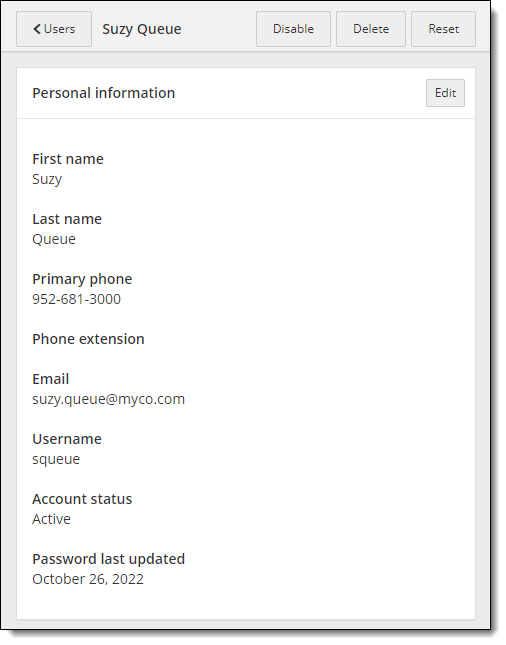Click the Password last updated label
The image size is (506, 645).
click(x=109, y=559)
